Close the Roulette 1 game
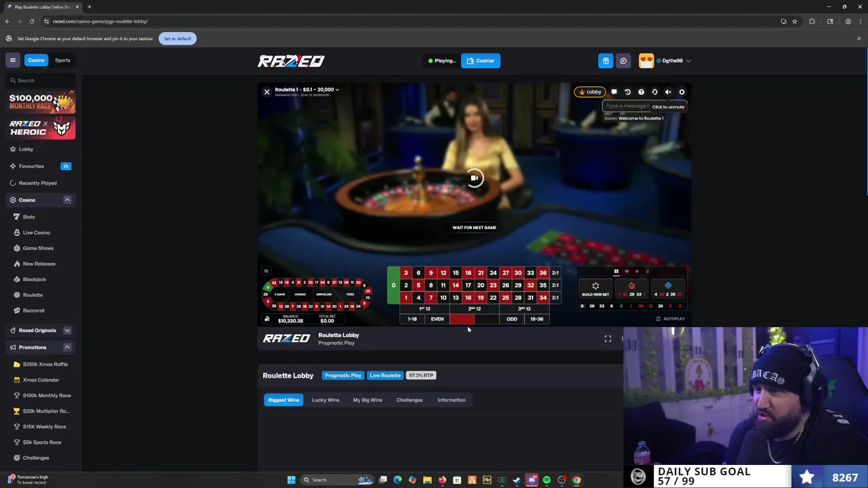The width and height of the screenshot is (868, 488). (267, 91)
